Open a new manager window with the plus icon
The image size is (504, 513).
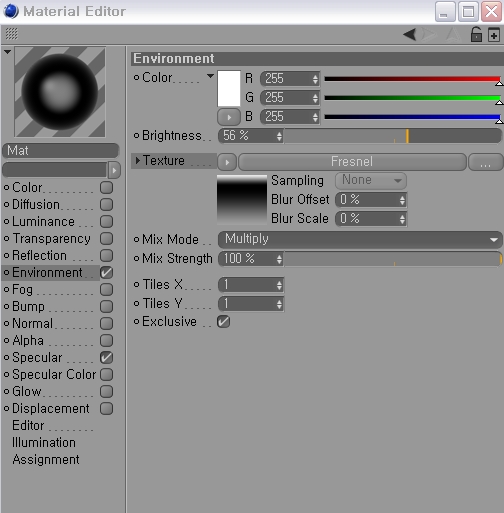[494, 35]
